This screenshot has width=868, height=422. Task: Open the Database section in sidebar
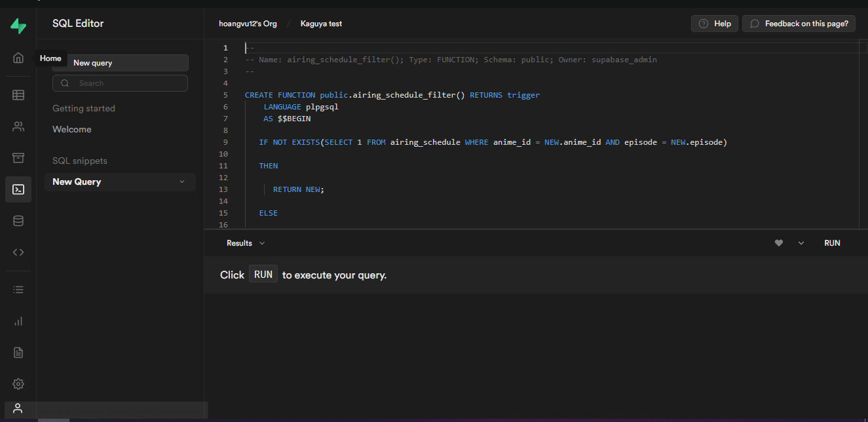[18, 220]
